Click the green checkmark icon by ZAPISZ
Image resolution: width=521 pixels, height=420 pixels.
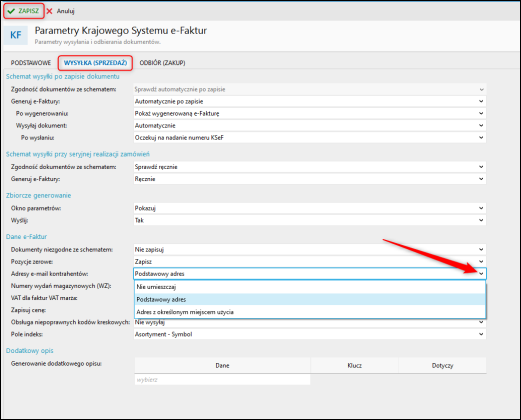click(x=11, y=11)
